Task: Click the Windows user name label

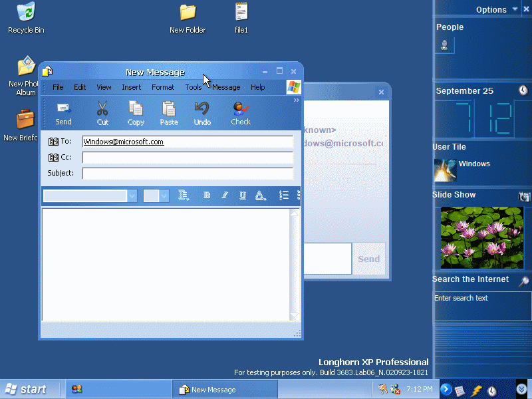Action: tap(474, 164)
